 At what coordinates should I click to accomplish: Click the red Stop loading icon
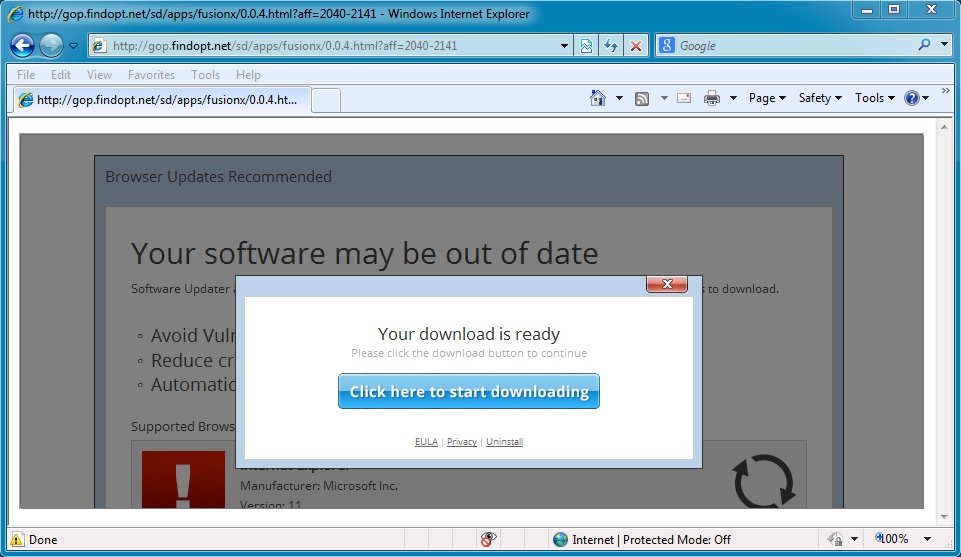(635, 46)
